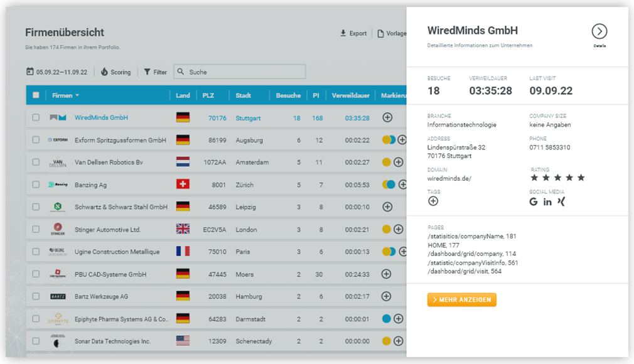Viewport: 634px width, 364px height.
Task: Click the Filter funnel icon
Action: [x=147, y=72]
